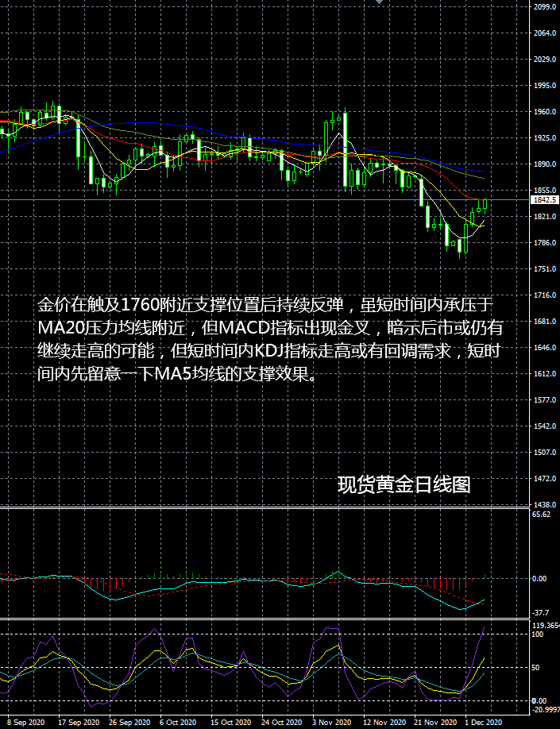The image size is (560, 729).
Task: Click the 65.62 MACD scale value
Action: (x=542, y=515)
